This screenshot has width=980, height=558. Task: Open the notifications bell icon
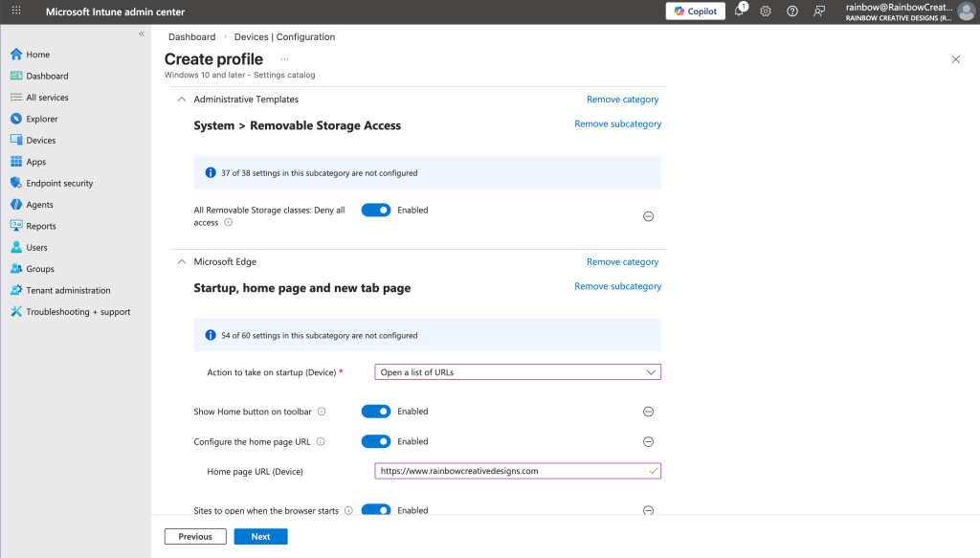click(739, 11)
